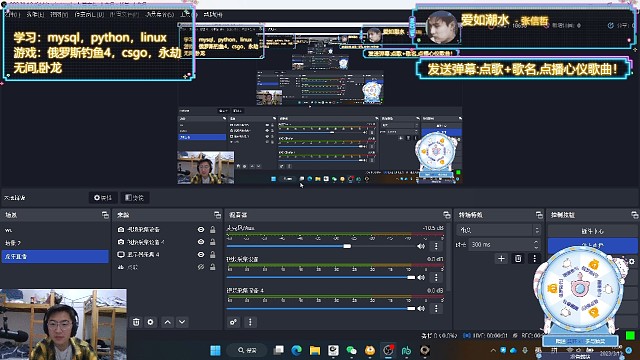Open the Windows Start menu
The height and width of the screenshot is (360, 640).
coord(215,350)
